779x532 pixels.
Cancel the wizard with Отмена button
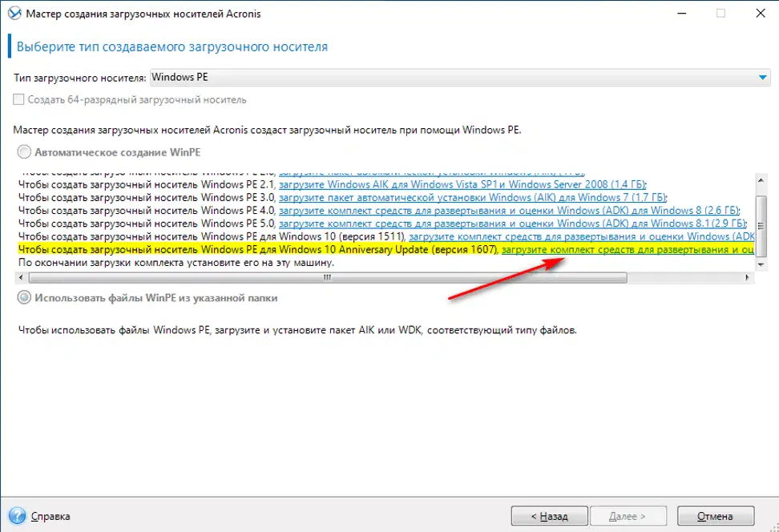click(x=716, y=516)
